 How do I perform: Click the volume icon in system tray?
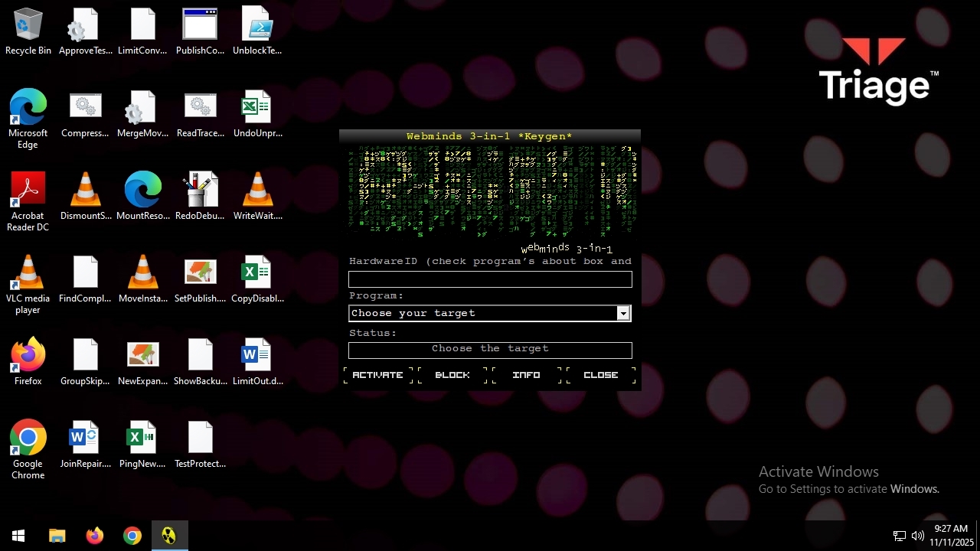[x=918, y=536]
